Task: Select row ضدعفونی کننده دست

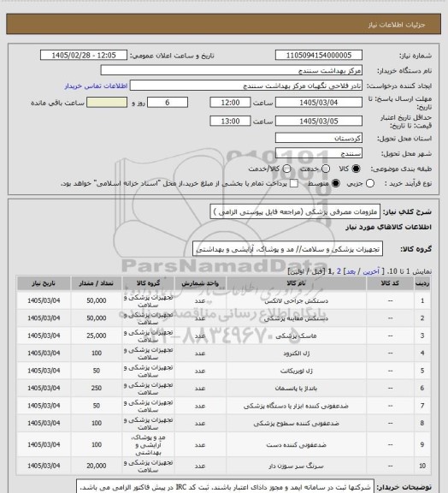Action: pos(224,444)
